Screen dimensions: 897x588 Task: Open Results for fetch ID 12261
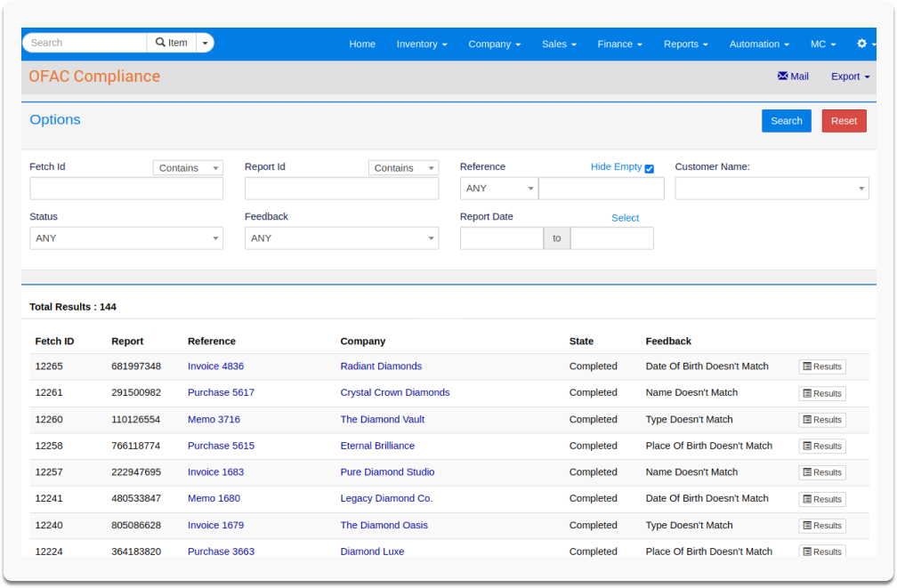822,393
